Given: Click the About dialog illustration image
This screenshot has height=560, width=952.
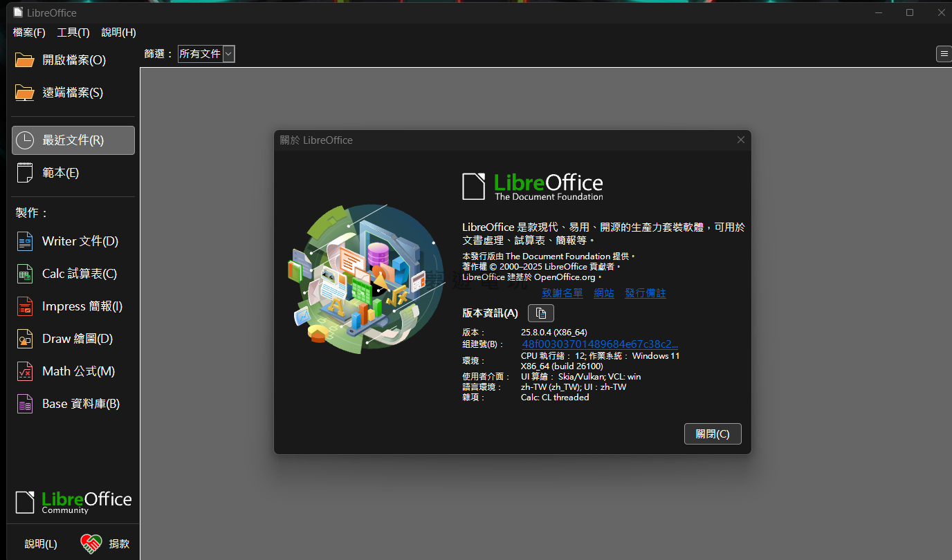Looking at the screenshot, I should point(365,279).
